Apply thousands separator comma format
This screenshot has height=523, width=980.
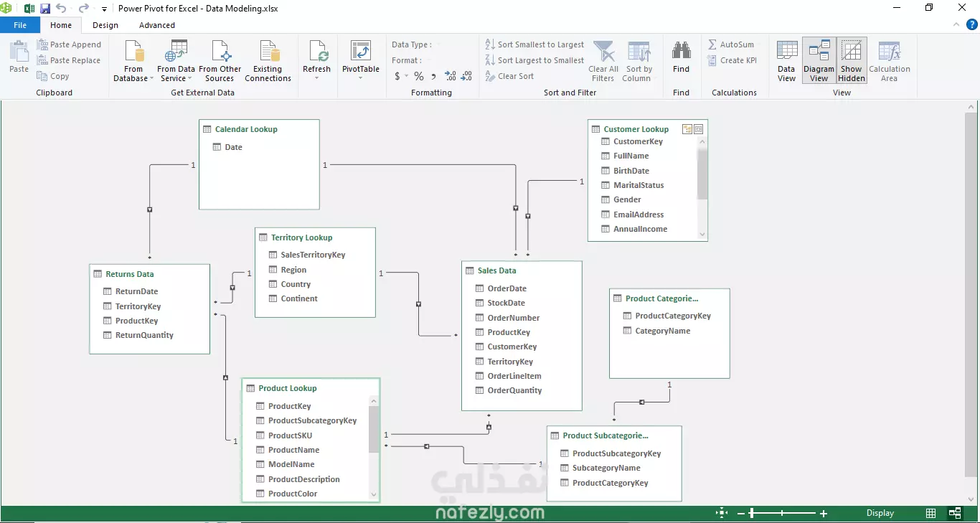click(434, 76)
